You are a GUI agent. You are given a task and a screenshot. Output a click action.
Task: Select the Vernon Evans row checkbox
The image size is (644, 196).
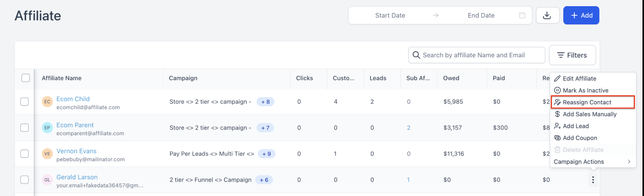coord(24,154)
